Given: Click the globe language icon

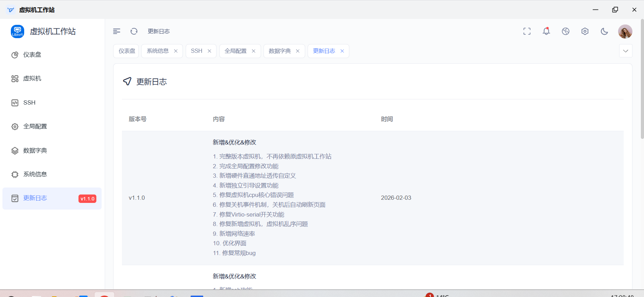Looking at the screenshot, I should coord(565,31).
